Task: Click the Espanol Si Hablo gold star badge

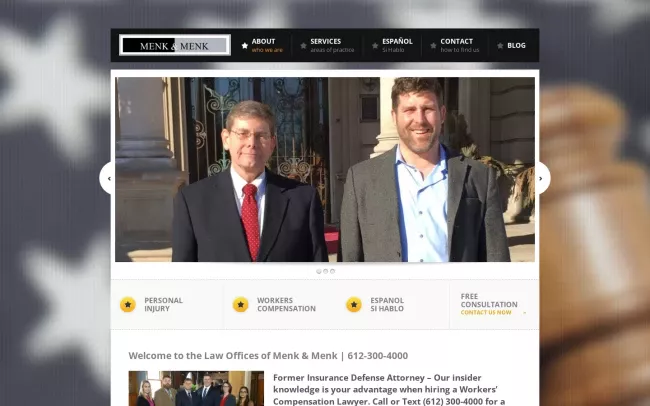Action: [x=354, y=304]
